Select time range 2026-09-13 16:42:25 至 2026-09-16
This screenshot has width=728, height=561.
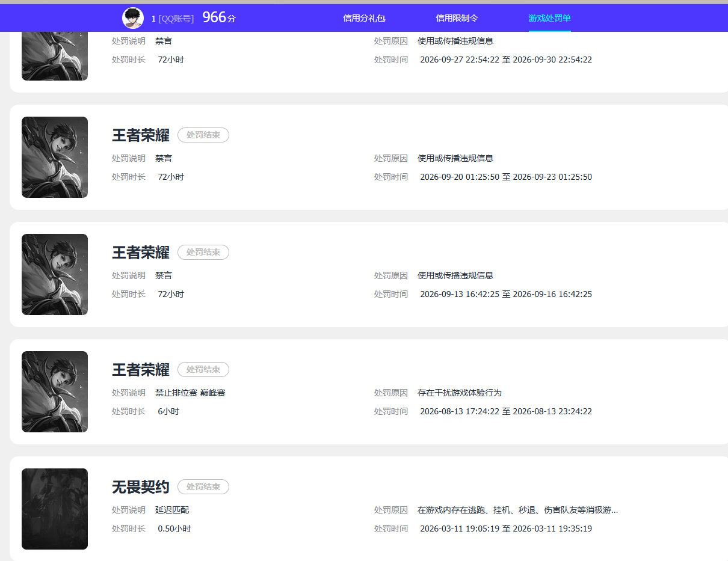click(506, 294)
